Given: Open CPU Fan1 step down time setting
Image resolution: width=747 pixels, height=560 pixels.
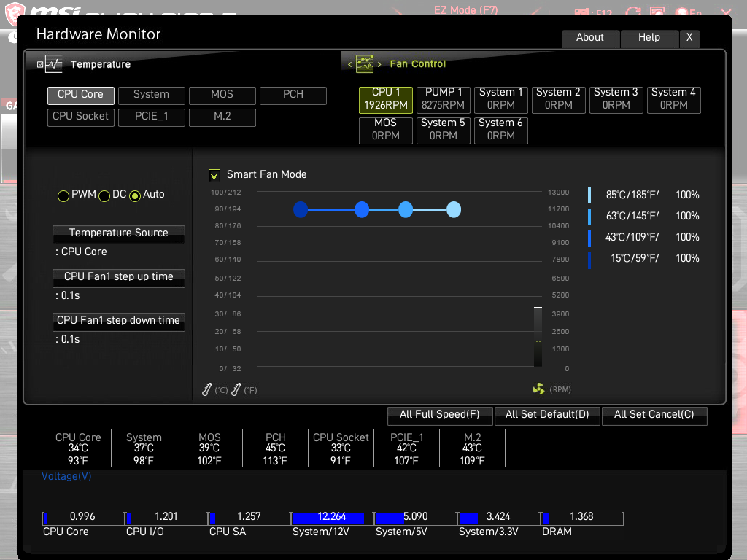Looking at the screenshot, I should 119,321.
